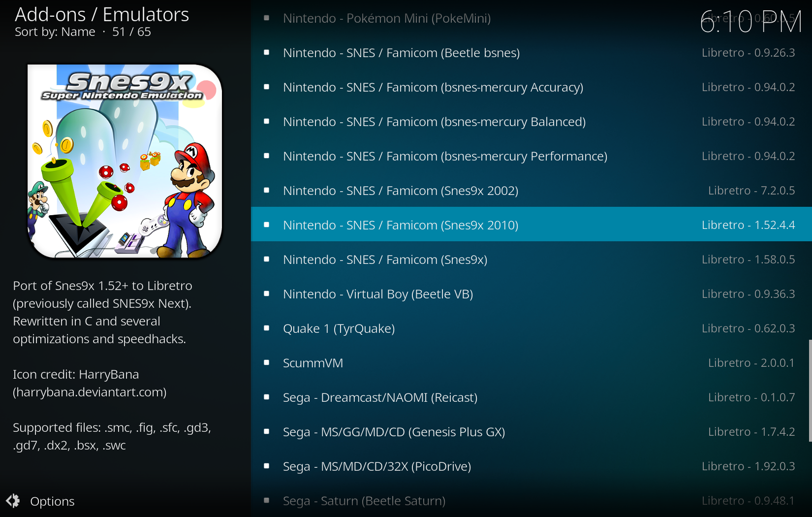
Task: Click the list scrollbar on the right edge
Action: 810,390
